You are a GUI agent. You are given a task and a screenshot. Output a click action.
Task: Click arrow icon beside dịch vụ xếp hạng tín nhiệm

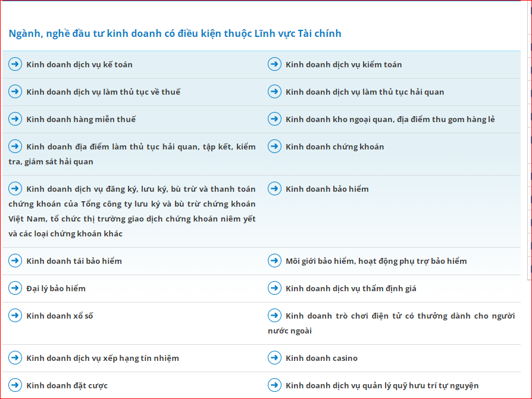point(15,358)
